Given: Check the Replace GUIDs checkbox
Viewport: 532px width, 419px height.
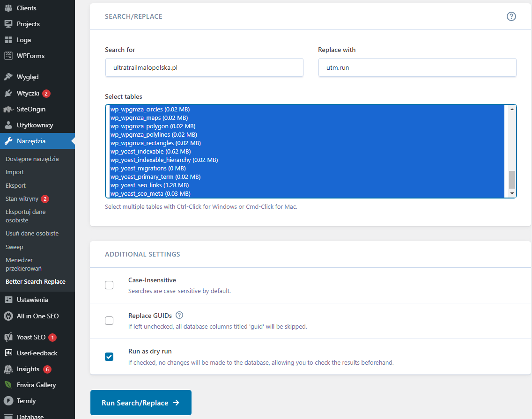Looking at the screenshot, I should (x=109, y=321).
